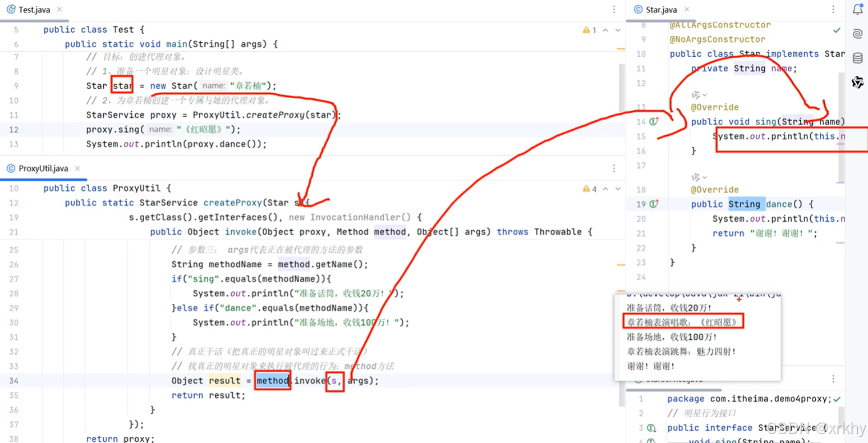868x443 pixels.
Task: Click the implements gutter icon on Star.java line 19
Action: (654, 204)
